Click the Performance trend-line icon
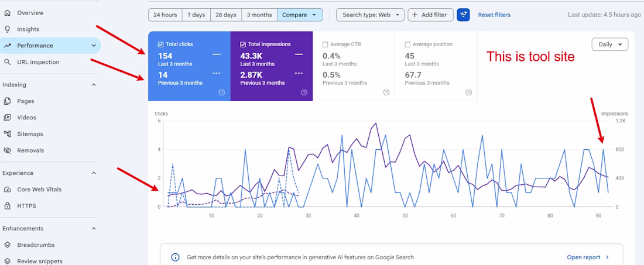The image size is (644, 265). tap(7, 46)
